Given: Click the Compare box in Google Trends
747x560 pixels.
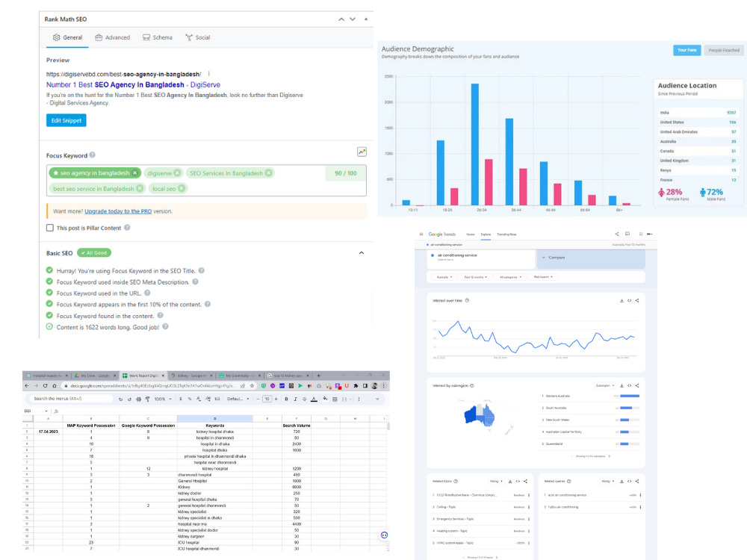Looking at the screenshot, I should tap(591, 258).
